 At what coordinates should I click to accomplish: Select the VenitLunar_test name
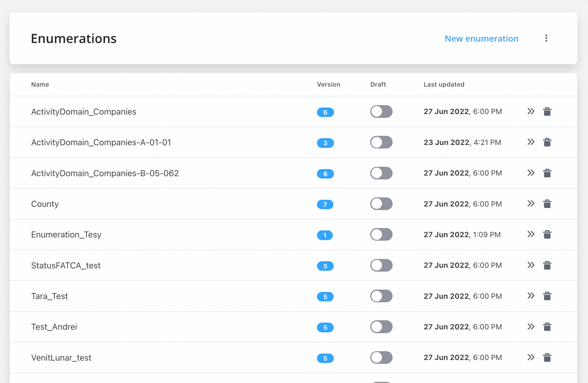(x=61, y=358)
